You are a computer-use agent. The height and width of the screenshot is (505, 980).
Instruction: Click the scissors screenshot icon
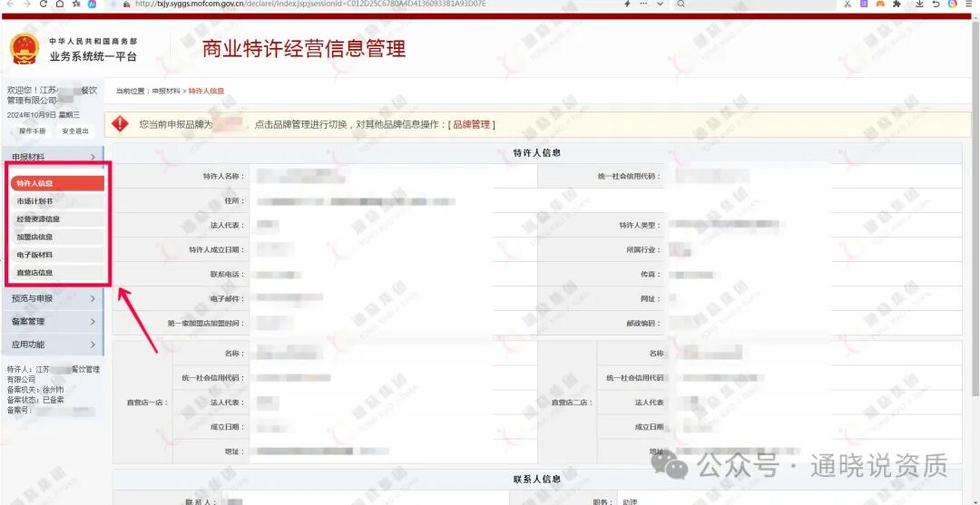pos(848,4)
